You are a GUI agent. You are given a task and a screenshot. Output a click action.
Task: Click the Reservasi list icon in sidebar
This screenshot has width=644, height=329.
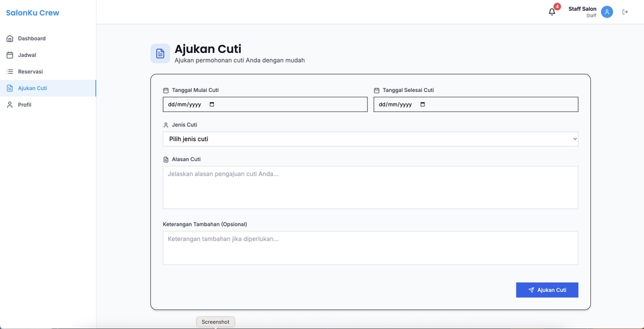[9, 72]
